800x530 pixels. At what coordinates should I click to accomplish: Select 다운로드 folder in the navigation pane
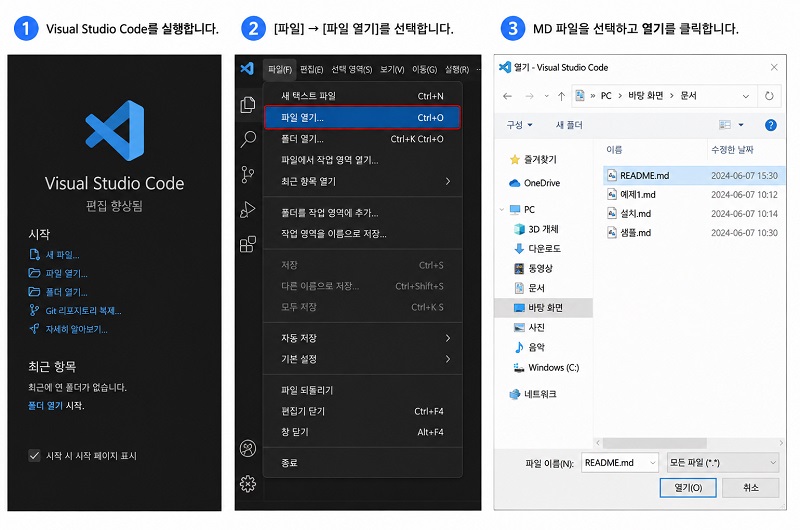point(537,248)
